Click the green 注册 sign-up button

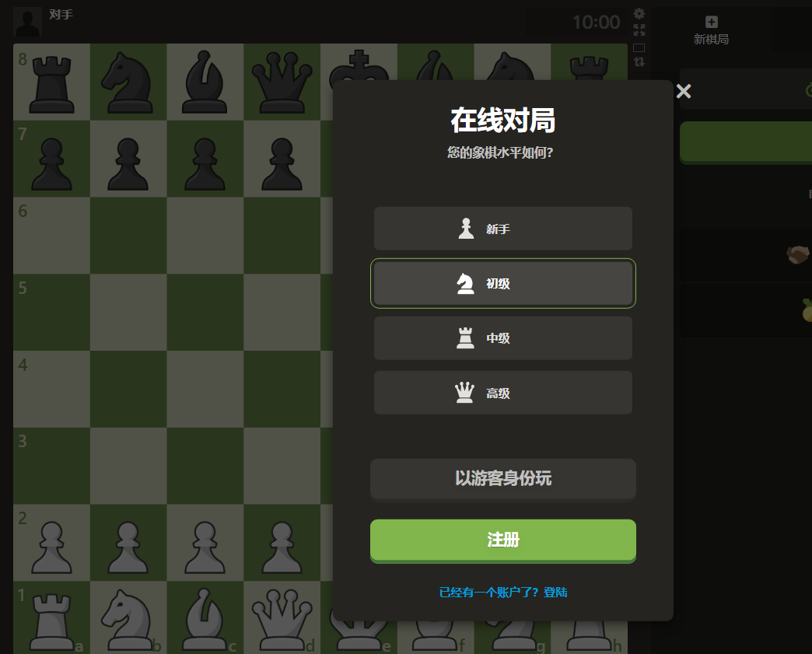point(503,540)
